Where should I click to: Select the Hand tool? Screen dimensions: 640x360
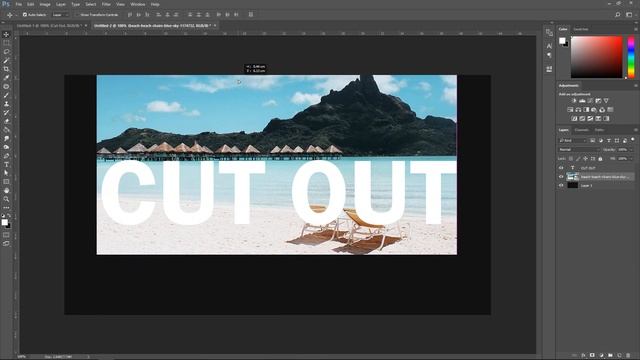6,191
